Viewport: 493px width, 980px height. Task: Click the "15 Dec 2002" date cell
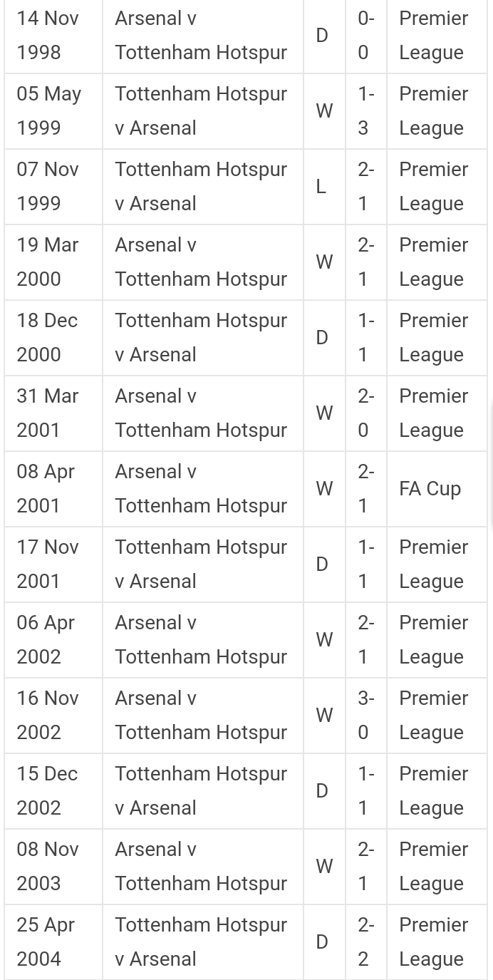point(47,791)
